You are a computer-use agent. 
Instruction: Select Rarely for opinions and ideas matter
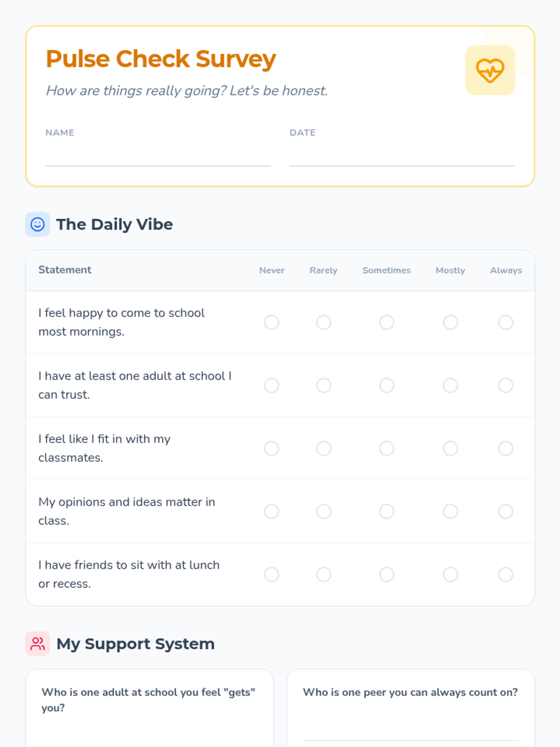tap(324, 511)
